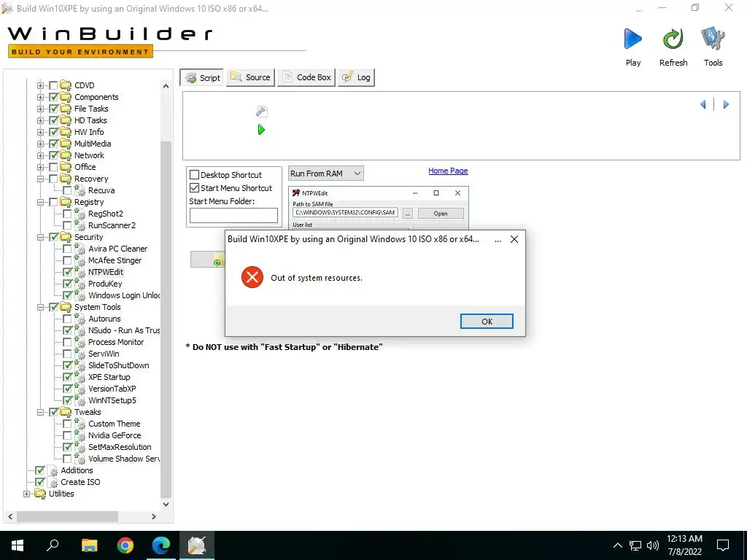Open the taskbar clock and date
The image size is (747, 560).
click(684, 545)
